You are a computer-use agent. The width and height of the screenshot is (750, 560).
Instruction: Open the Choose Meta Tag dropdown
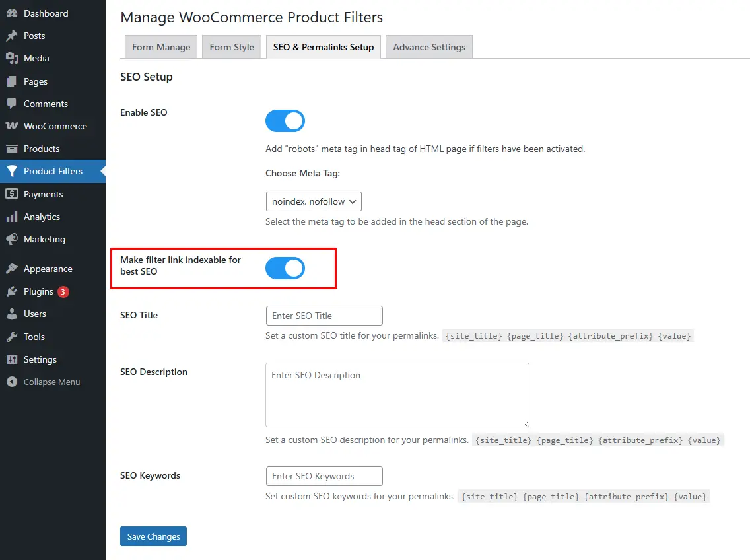click(x=314, y=201)
